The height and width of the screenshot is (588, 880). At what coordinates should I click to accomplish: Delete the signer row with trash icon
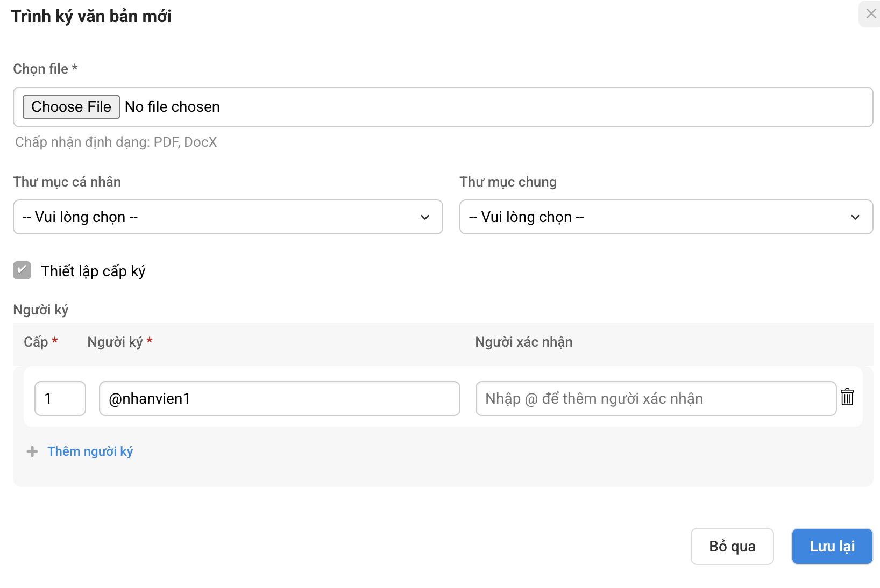[847, 397]
